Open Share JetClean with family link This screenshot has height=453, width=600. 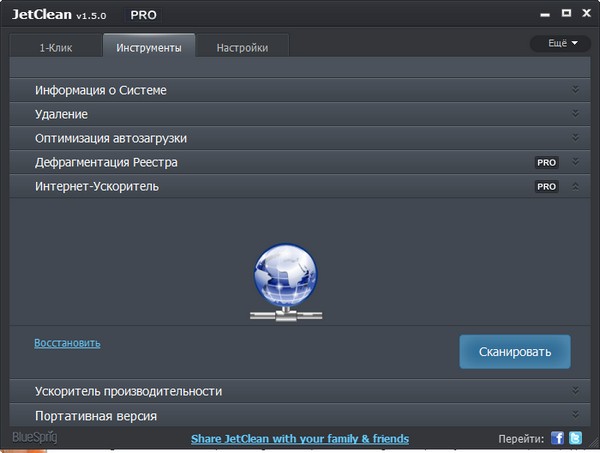click(300, 438)
